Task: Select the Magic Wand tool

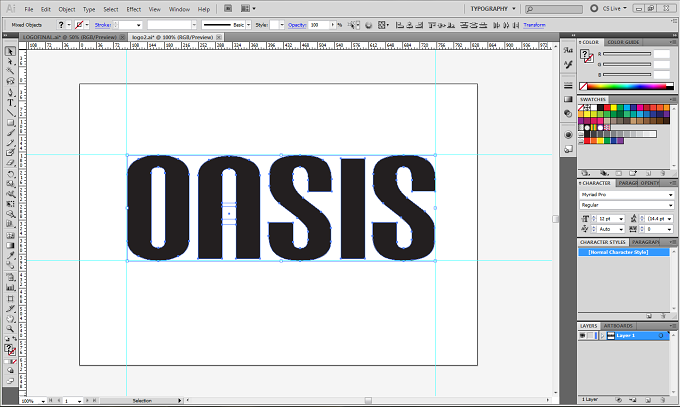Action: [x=10, y=71]
